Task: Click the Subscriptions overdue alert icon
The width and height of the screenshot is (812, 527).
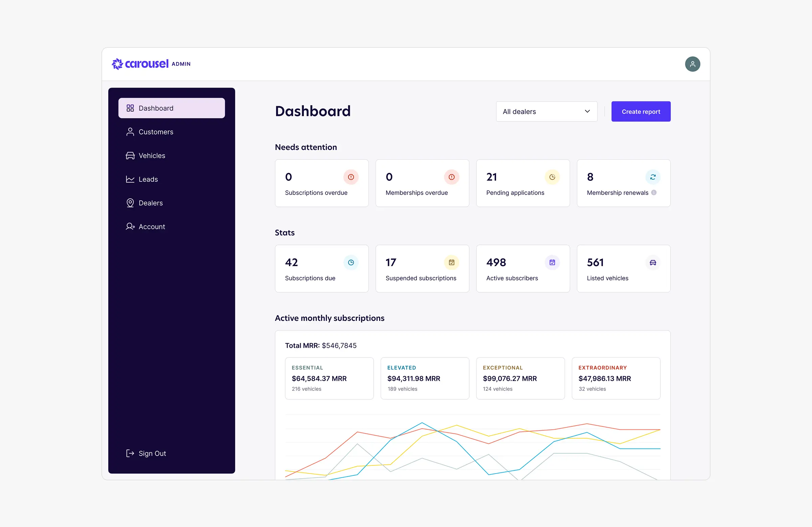Action: [351, 177]
